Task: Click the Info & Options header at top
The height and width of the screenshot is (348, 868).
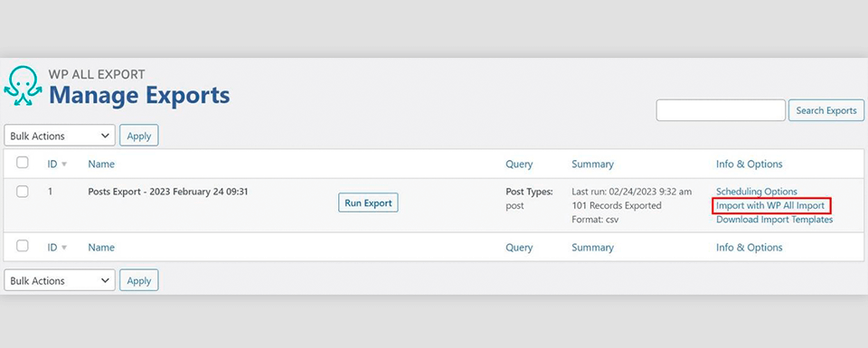Action: (x=750, y=165)
